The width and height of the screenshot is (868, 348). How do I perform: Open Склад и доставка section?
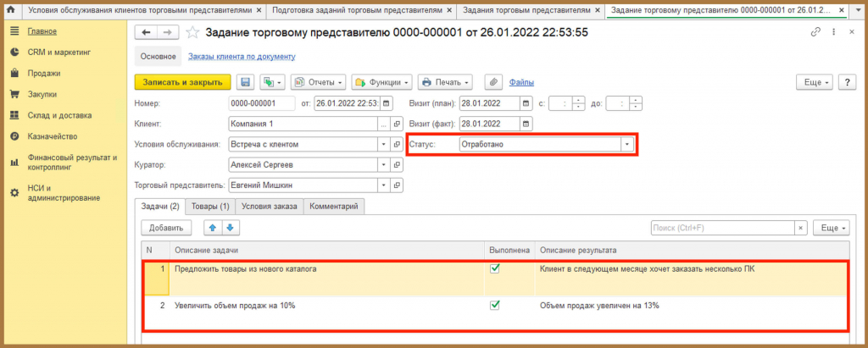[60, 115]
